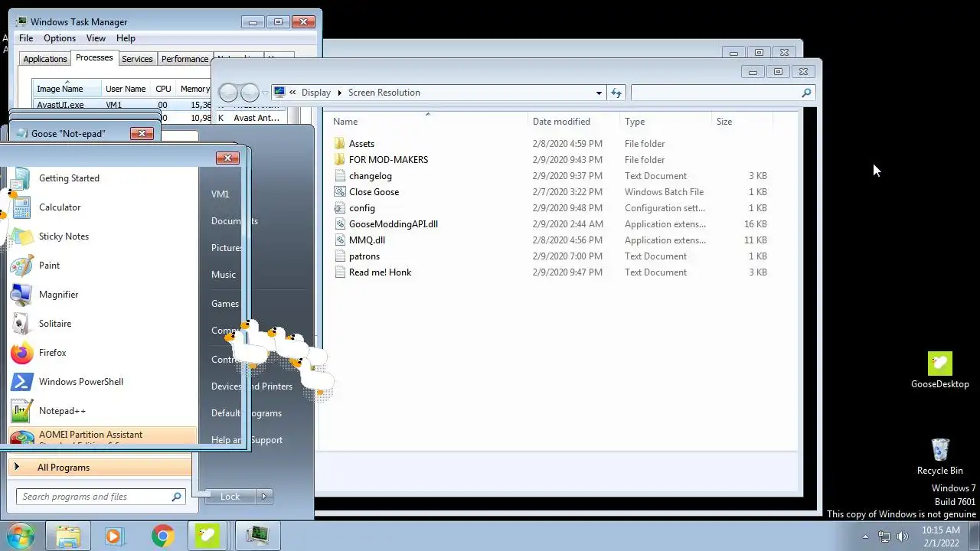Viewport: 980px width, 551px height.
Task: Launch Paint from the Start menu
Action: point(21,266)
